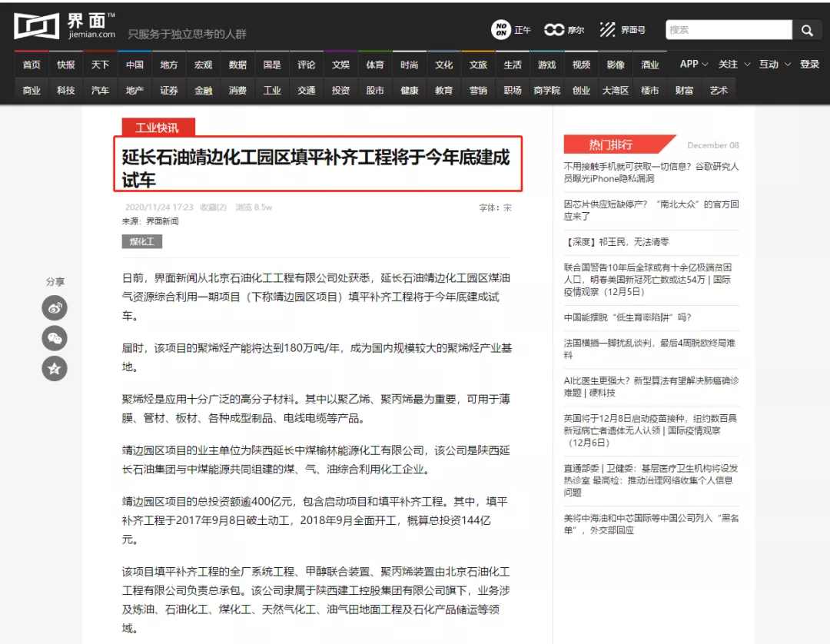Screen dimensions: 830x644
Task: Expand the 互动 dropdown menu
Action: [775, 64]
